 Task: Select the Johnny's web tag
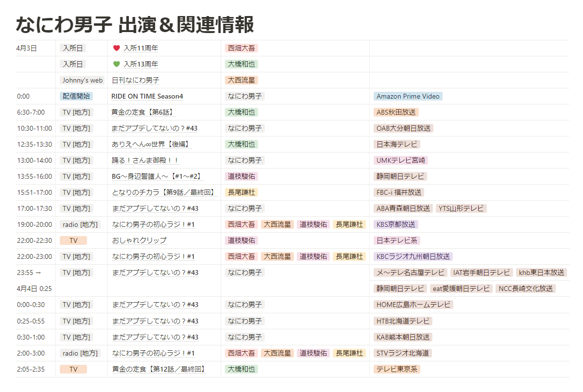[82, 80]
